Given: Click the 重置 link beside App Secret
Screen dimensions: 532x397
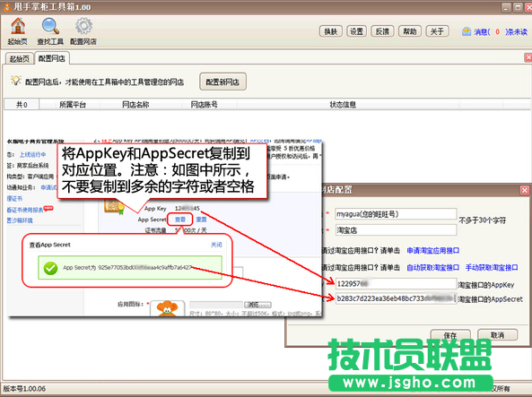Looking at the screenshot, I should 201,220.
